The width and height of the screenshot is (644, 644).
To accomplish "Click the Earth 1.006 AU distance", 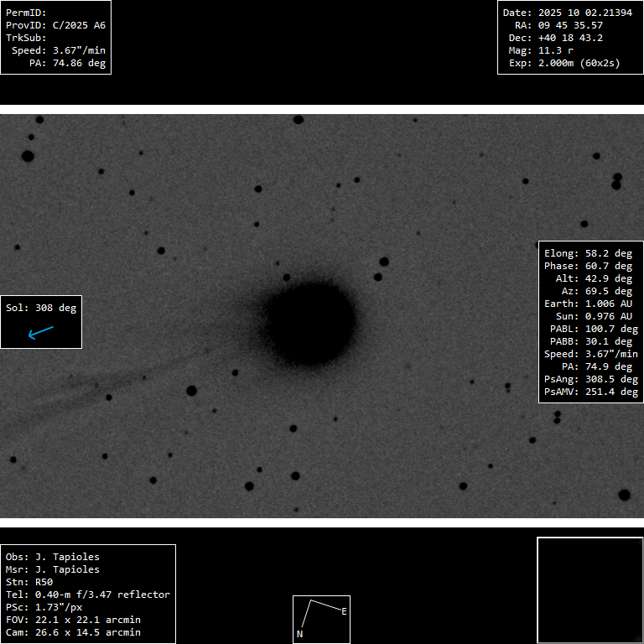I will 588,304.
